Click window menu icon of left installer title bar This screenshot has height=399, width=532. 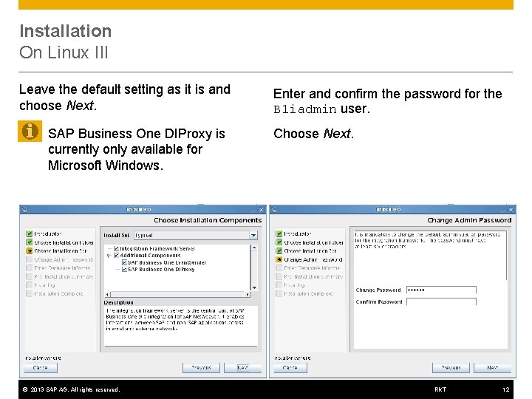(24, 210)
